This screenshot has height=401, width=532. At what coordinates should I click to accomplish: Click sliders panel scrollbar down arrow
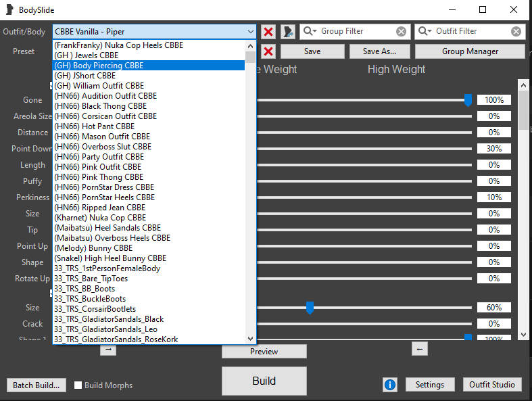(523, 335)
